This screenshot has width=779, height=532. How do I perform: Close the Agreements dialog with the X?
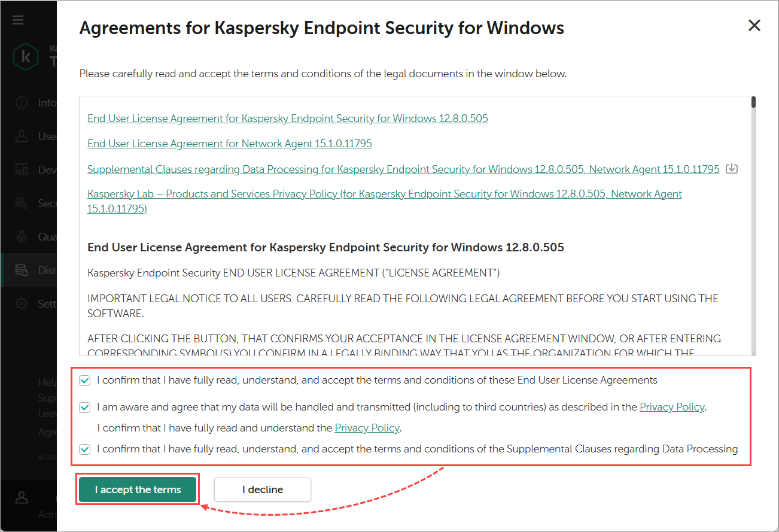pos(754,25)
